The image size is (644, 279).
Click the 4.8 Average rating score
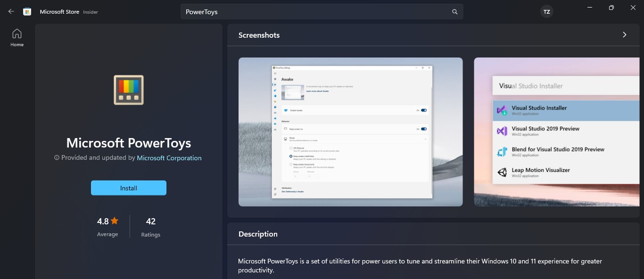(x=102, y=220)
